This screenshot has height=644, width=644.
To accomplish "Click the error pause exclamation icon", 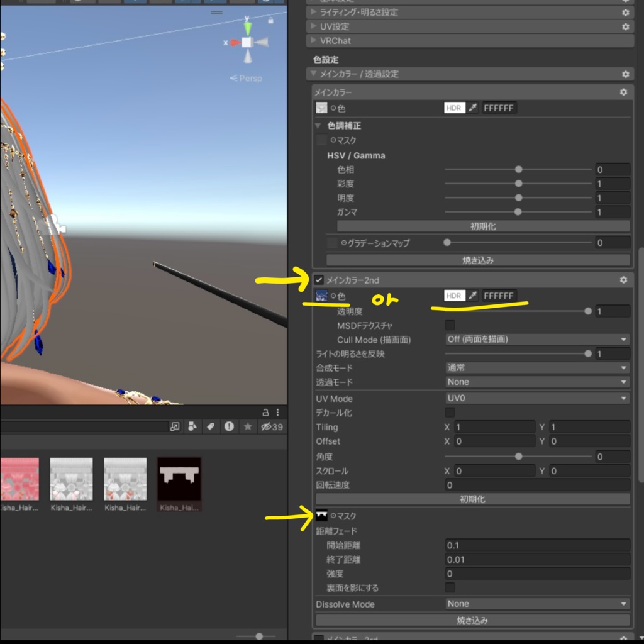I will (x=229, y=427).
